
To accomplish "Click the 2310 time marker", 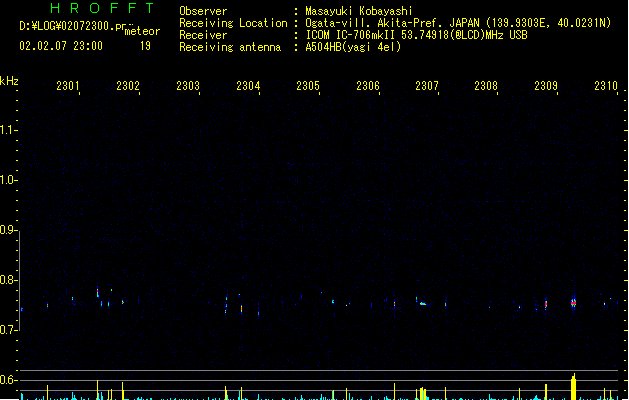I will pos(606,86).
